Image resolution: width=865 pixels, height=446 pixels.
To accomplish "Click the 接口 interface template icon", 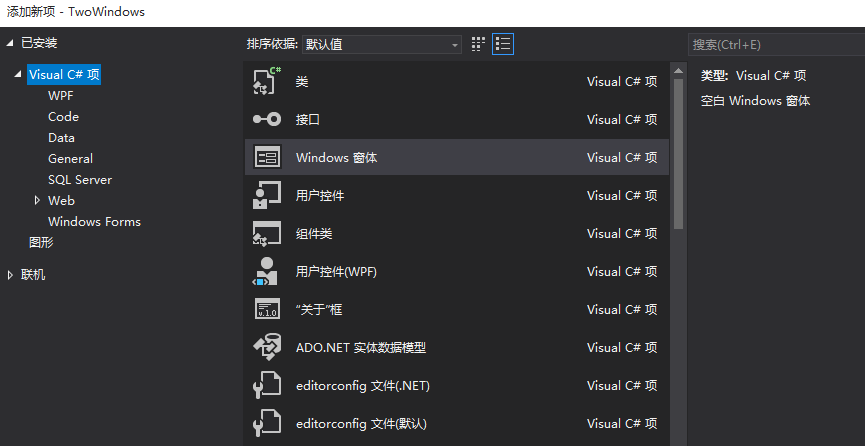I will point(267,119).
